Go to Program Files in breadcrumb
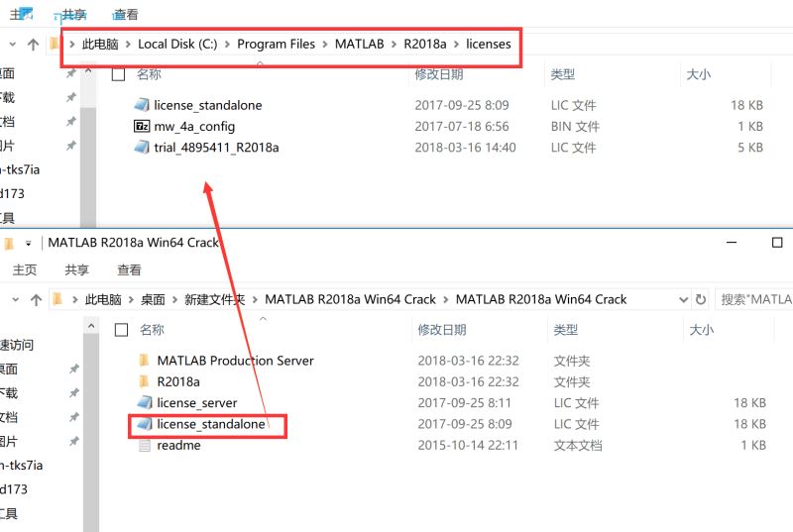This screenshot has width=793, height=532. point(277,44)
